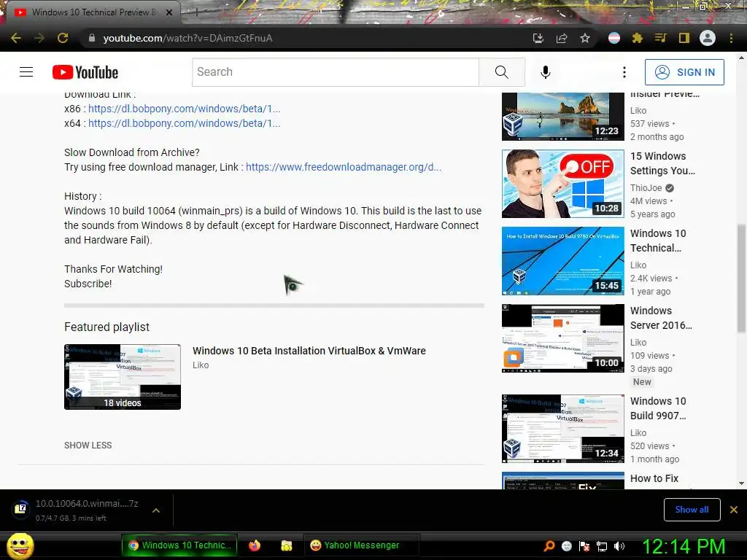The height and width of the screenshot is (560, 747).
Task: Open the ThioJoe 10:28 video thumbnail
Action: [x=562, y=184]
